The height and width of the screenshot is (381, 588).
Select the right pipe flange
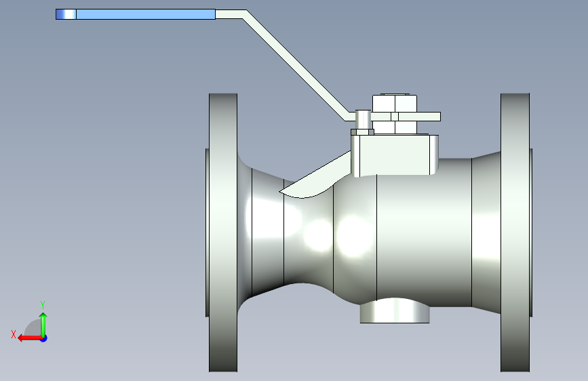pyautogui.click(x=515, y=233)
